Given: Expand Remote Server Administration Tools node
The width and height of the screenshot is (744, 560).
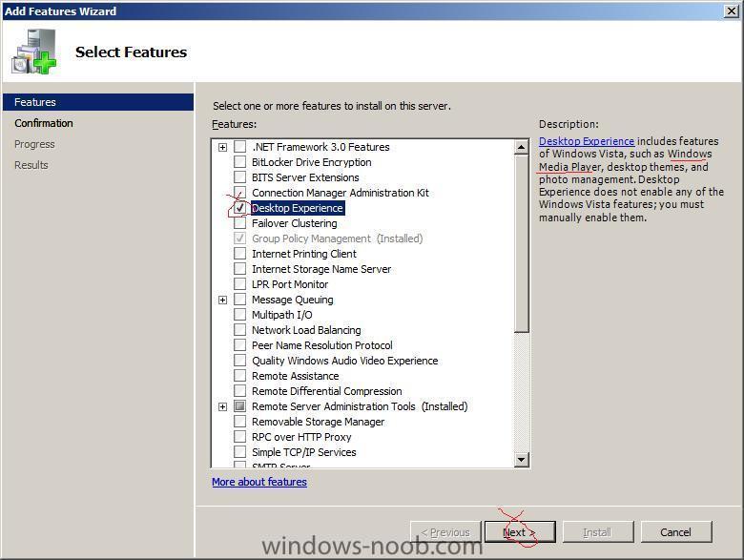Looking at the screenshot, I should click(x=222, y=406).
